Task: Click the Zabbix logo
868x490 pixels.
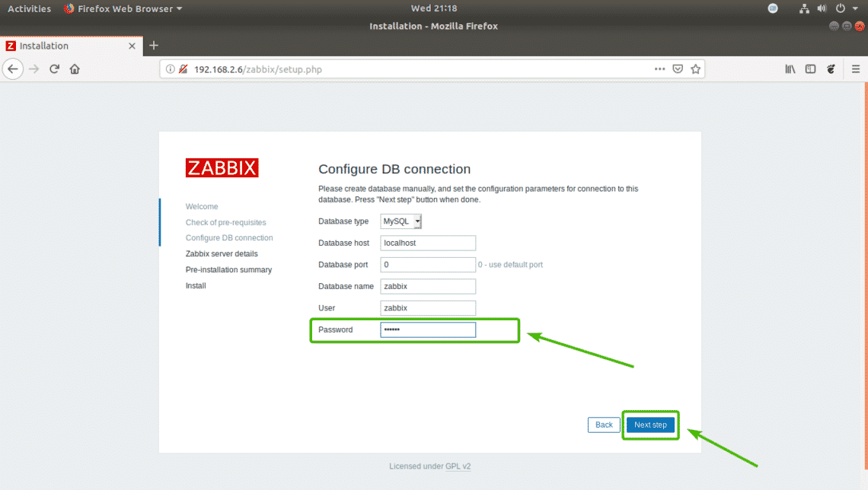Action: coord(222,167)
